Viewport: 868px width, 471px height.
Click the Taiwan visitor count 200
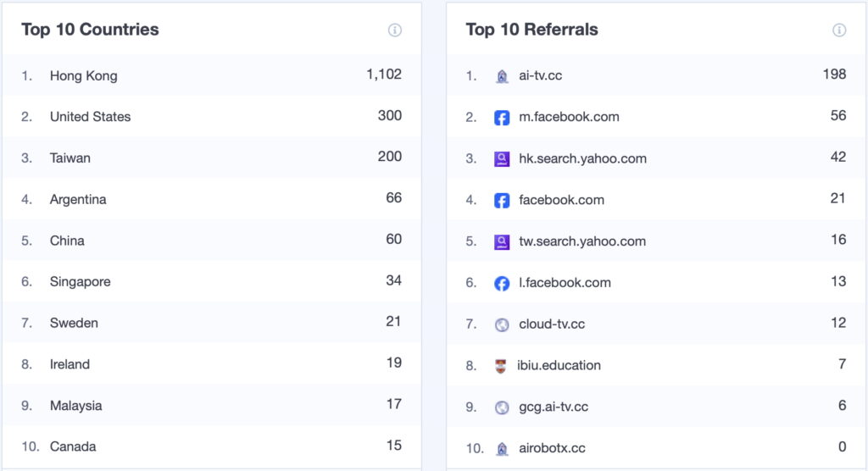pyautogui.click(x=389, y=157)
